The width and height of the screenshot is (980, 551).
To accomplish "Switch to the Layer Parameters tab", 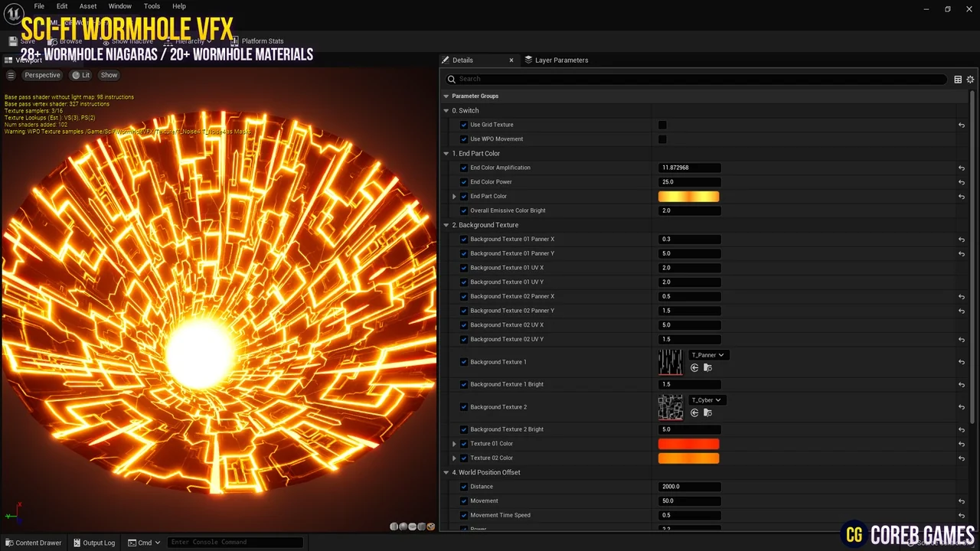I will click(556, 60).
